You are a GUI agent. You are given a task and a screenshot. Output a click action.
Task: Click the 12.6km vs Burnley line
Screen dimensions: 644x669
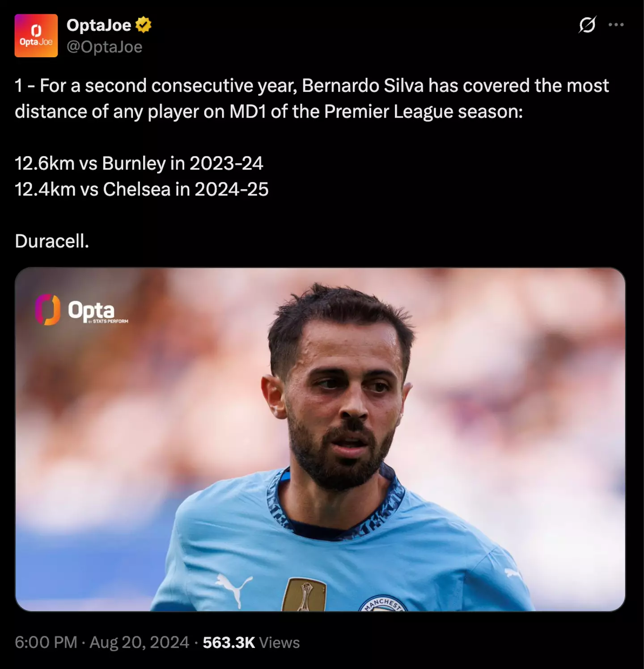(x=139, y=164)
